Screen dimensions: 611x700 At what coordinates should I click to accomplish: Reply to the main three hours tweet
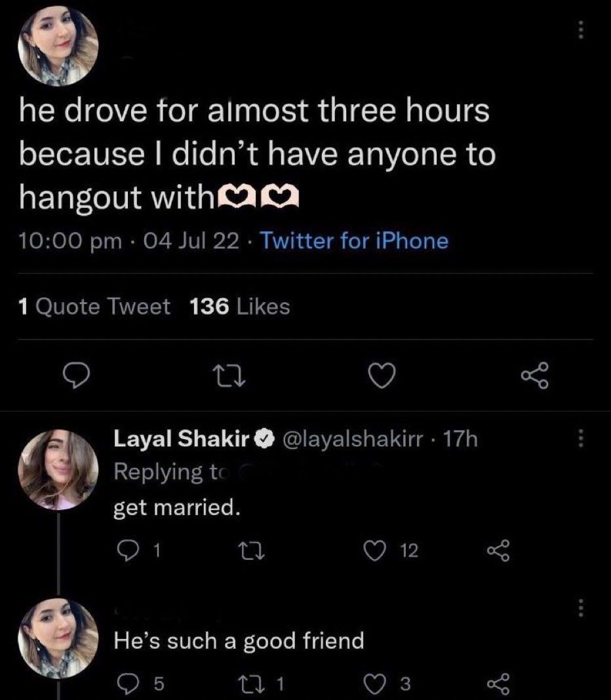coord(75,375)
